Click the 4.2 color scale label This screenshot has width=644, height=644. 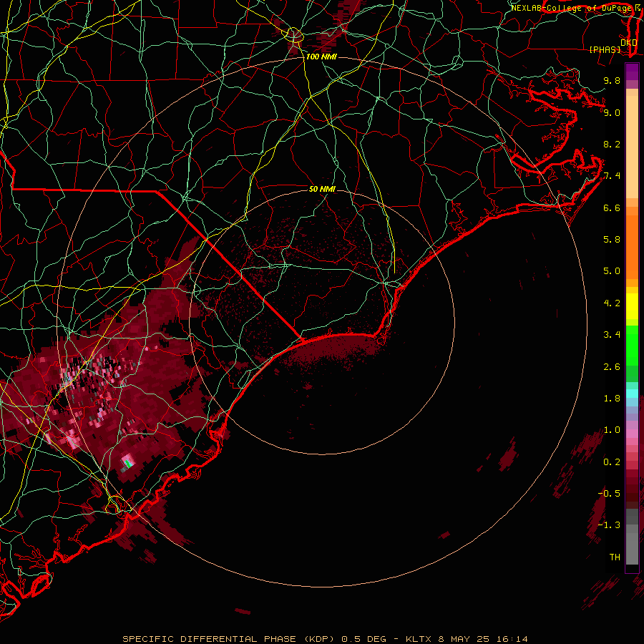[612, 303]
